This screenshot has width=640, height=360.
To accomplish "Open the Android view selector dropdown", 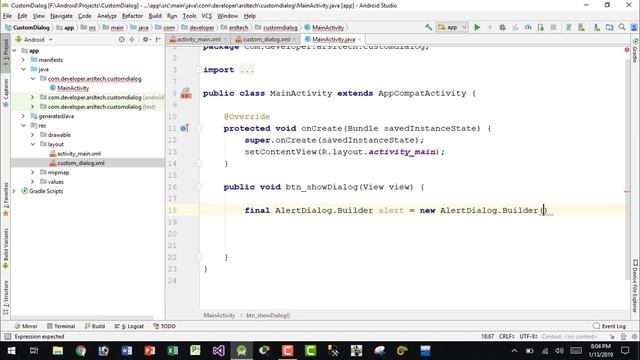I will tap(34, 40).
